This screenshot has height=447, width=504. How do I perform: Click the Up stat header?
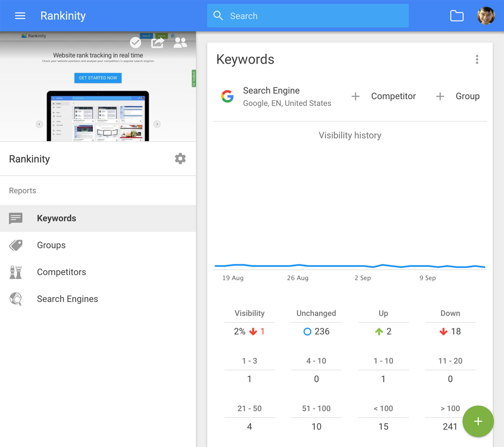(x=383, y=313)
